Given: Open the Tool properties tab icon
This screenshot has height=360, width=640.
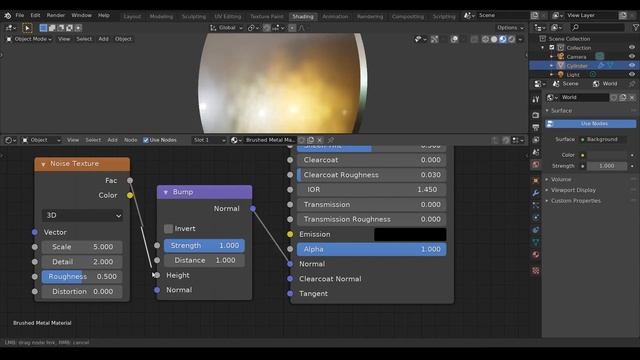Looking at the screenshot, I should [536, 99].
